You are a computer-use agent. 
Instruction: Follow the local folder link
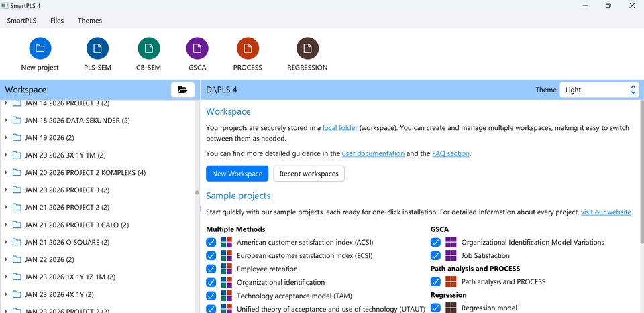[x=340, y=127]
